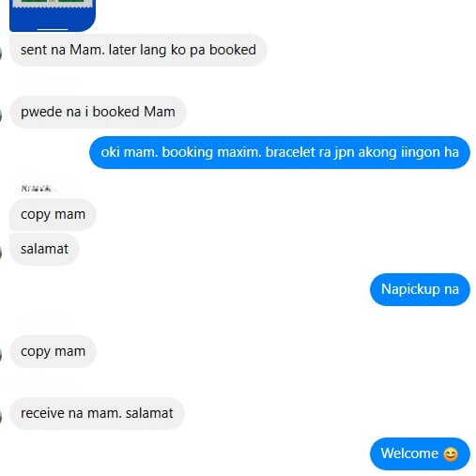Open avatar next to 'salamat' message
476x476 pixels.
point(1,253)
